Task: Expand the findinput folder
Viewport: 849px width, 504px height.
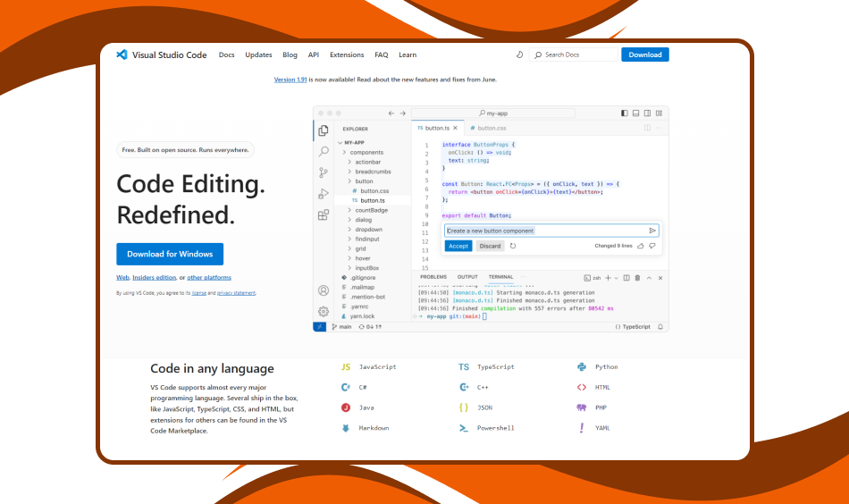Action: 364,239
